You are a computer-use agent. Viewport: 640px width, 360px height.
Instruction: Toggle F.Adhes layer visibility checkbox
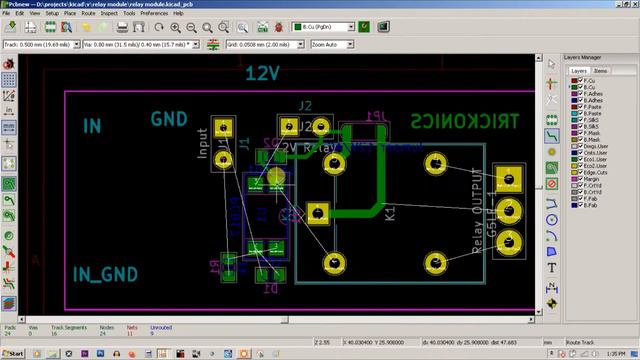pos(580,93)
